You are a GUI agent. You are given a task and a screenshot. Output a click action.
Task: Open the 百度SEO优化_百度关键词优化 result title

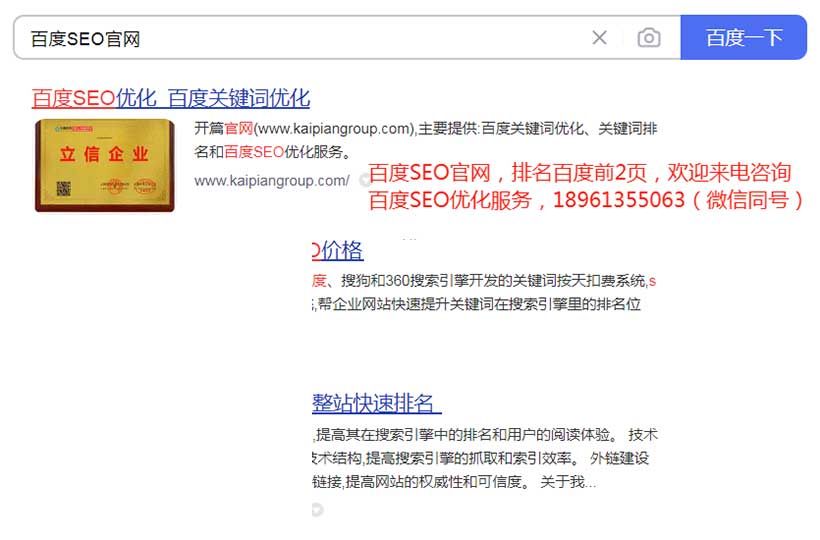coord(171,98)
